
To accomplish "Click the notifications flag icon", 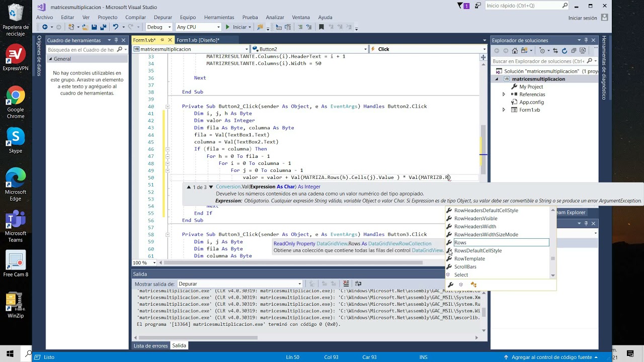I will (460, 6).
